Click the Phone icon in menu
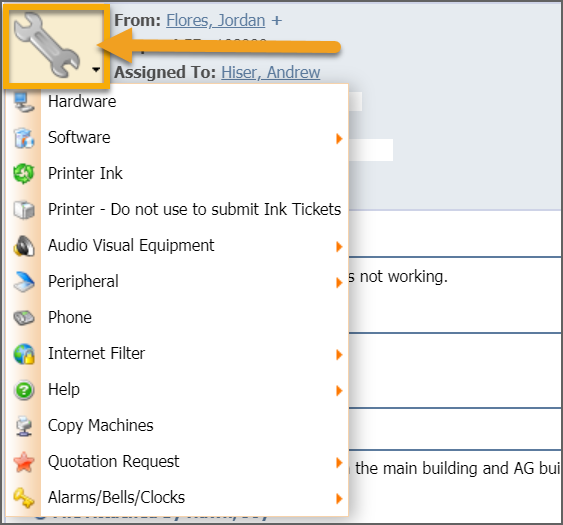This screenshot has height=525, width=563. click(x=24, y=318)
